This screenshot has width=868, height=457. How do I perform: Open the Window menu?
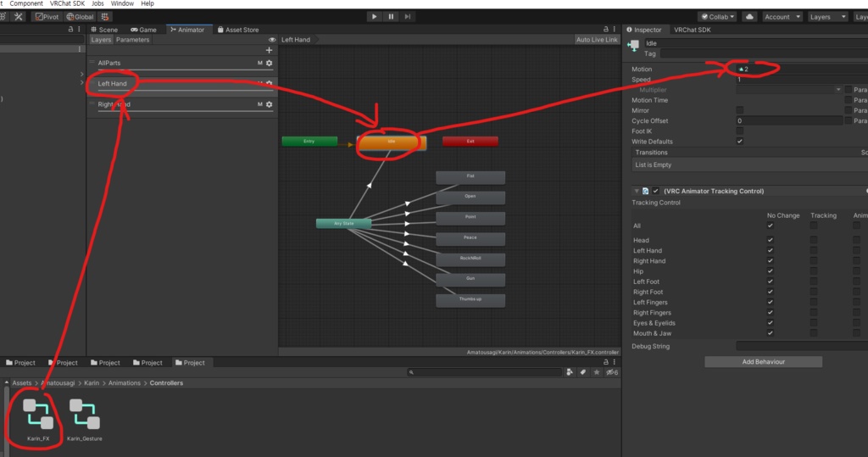(x=122, y=3)
